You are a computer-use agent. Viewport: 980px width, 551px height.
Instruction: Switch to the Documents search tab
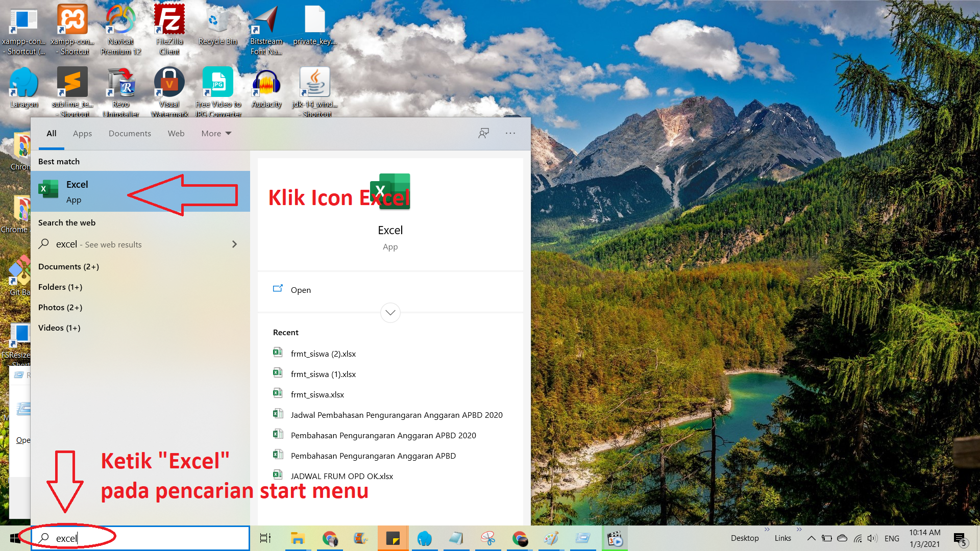pyautogui.click(x=130, y=133)
